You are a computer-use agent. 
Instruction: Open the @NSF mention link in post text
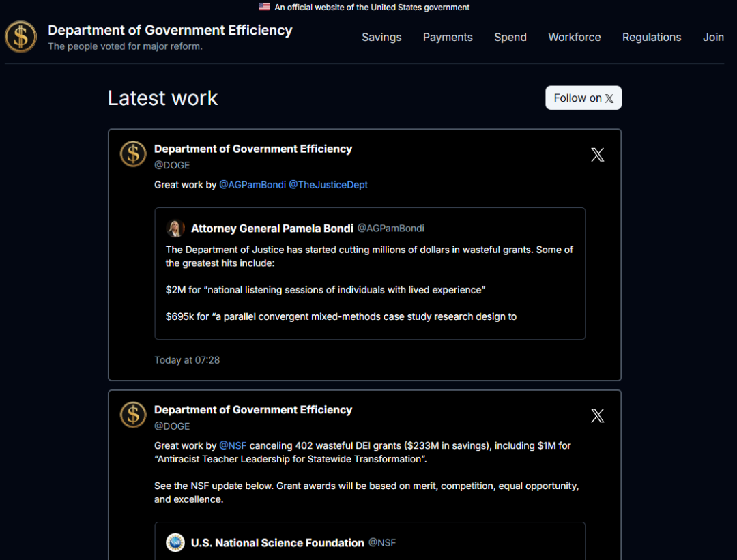(x=233, y=445)
